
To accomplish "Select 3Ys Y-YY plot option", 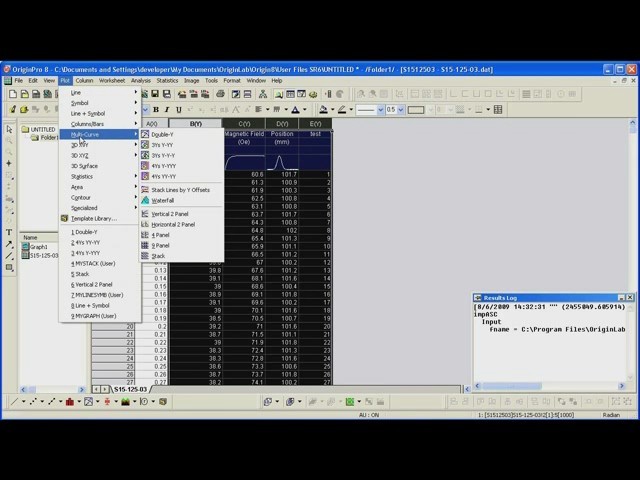I will (182, 145).
